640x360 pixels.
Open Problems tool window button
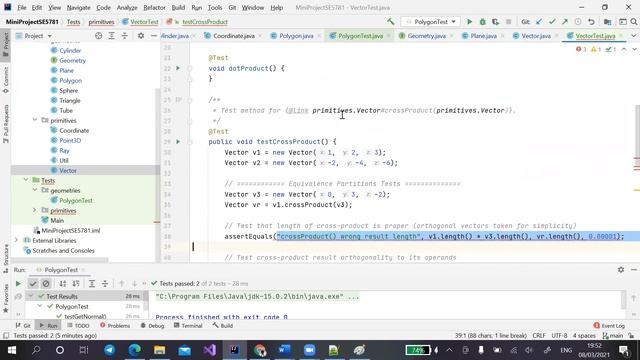click(x=115, y=326)
